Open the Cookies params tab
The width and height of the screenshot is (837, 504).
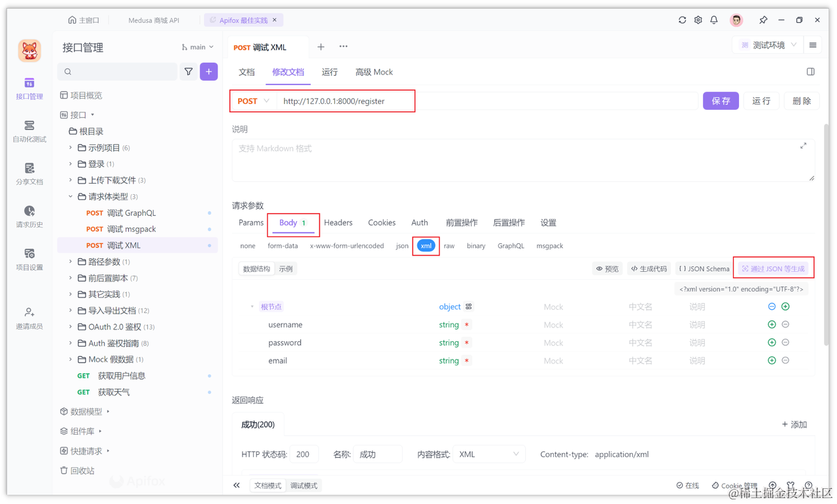(x=382, y=223)
